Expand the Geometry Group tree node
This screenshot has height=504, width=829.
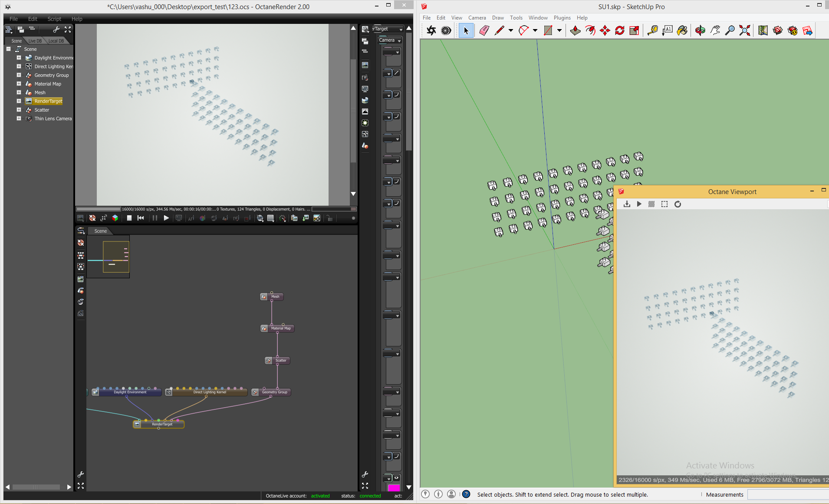click(x=19, y=75)
